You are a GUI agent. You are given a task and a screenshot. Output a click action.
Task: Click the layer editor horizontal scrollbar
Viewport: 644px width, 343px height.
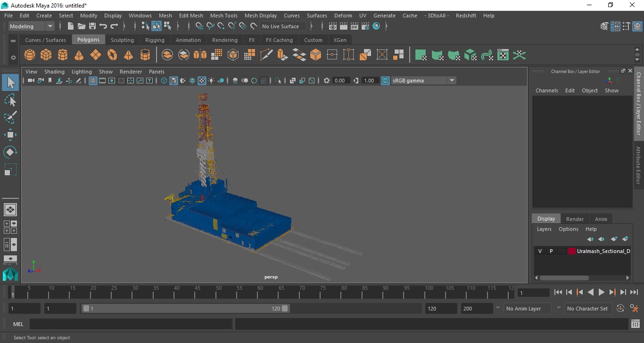click(564, 278)
